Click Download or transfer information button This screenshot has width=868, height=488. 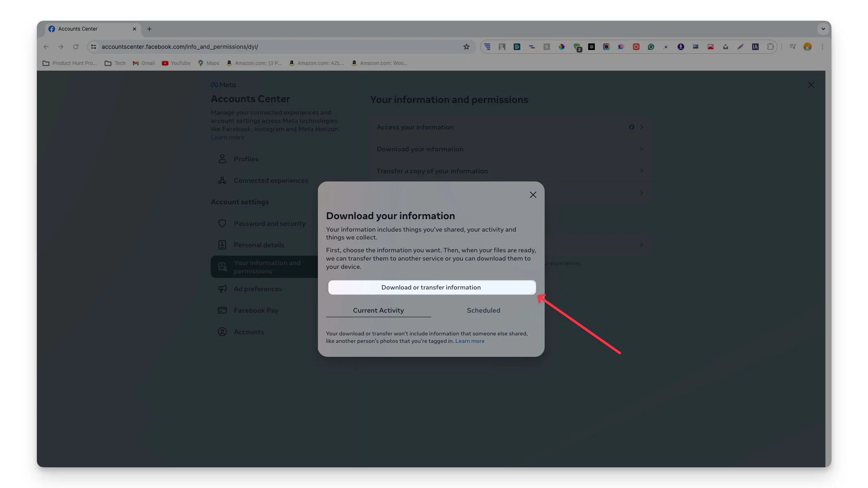pos(431,288)
